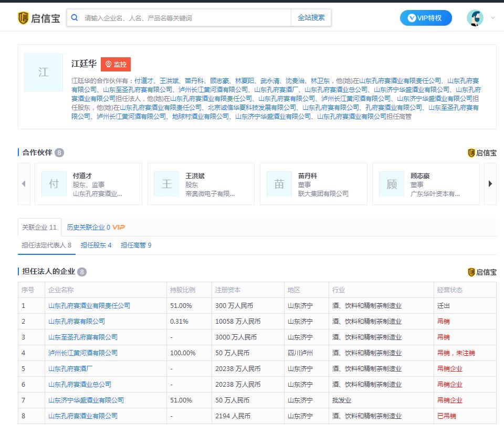This screenshot has height=433, width=504.
Task: Click partner card for 付道才
Action: tap(90, 184)
